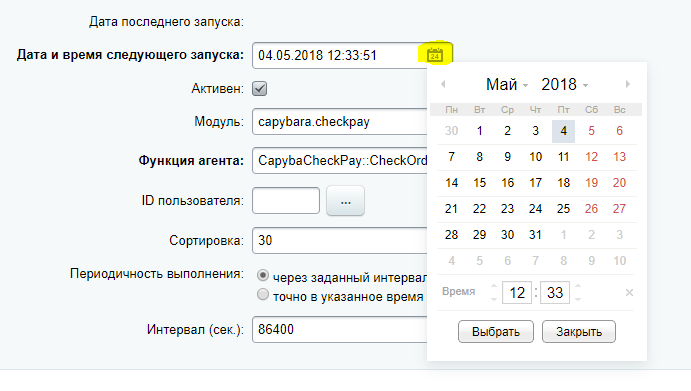The width and height of the screenshot is (691, 391).
Task: Pick May 17 in the calendar
Action: pyautogui.click(x=535, y=183)
